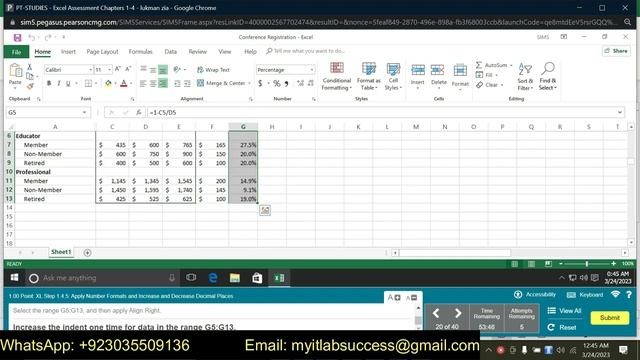Screen dimensions: 640x360
Task: Click View All button
Action: (x=565, y=311)
